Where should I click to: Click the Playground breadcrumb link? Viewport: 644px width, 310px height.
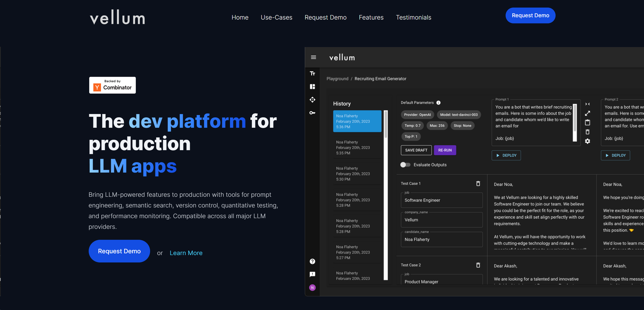tap(337, 79)
